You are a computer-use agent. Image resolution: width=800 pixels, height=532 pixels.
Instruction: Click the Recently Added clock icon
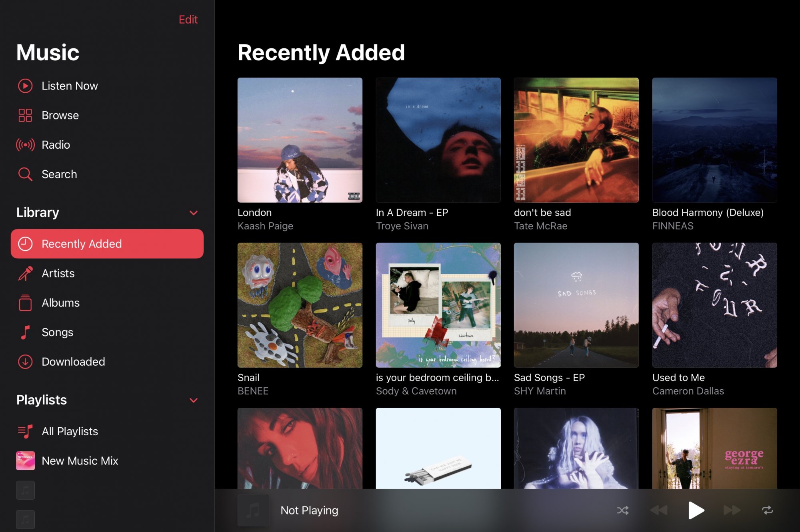[x=25, y=244]
